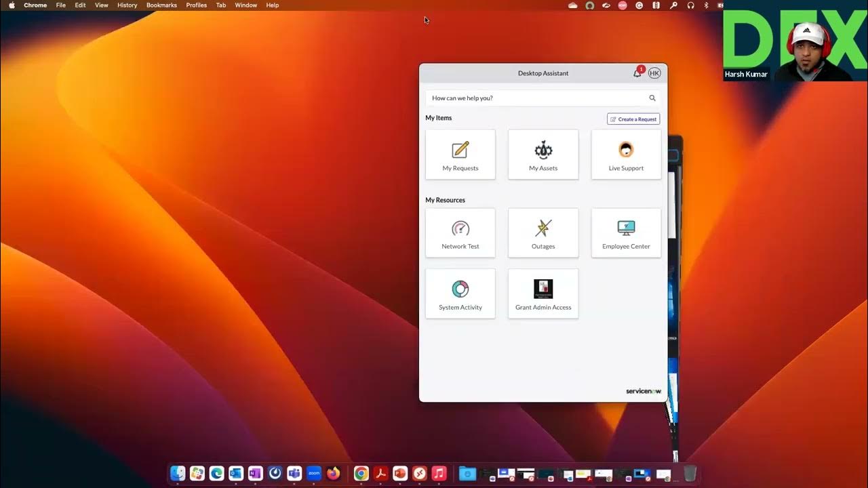This screenshot has width=868, height=488.
Task: Click the search magnifier icon
Action: [652, 98]
